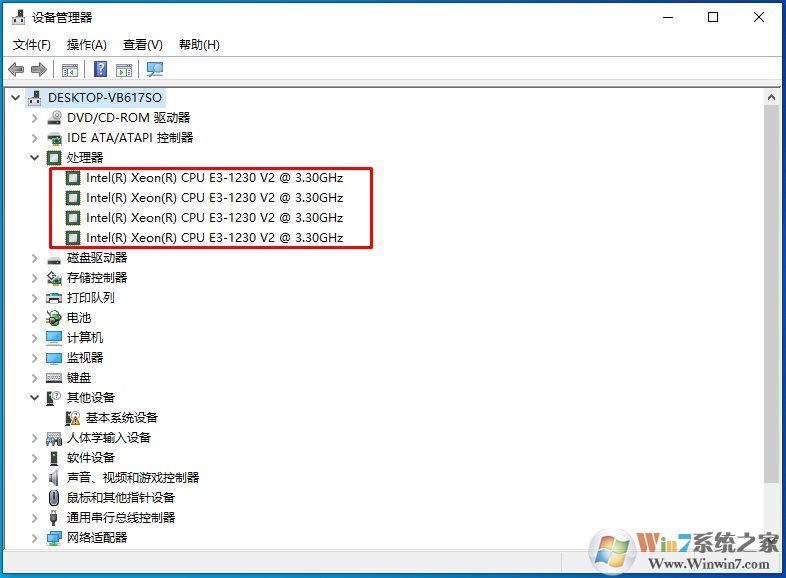Click the DESKTOP-VB617SO computer icon

pyautogui.click(x=35, y=98)
